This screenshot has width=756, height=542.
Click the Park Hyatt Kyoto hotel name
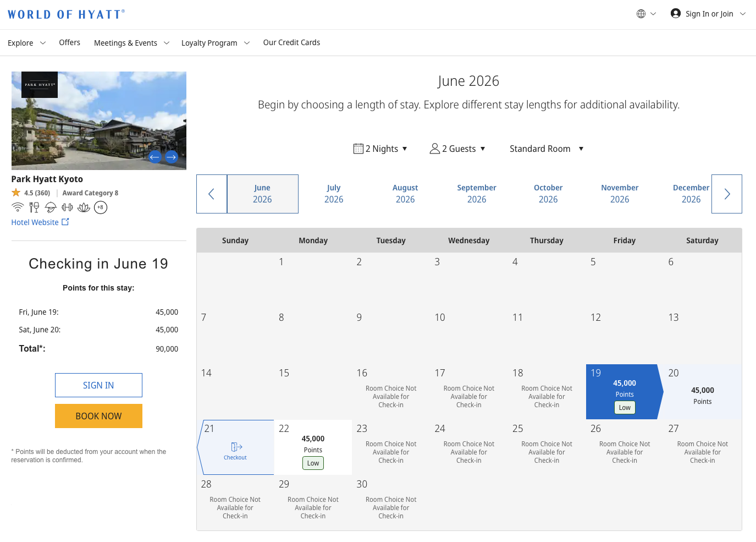point(47,179)
